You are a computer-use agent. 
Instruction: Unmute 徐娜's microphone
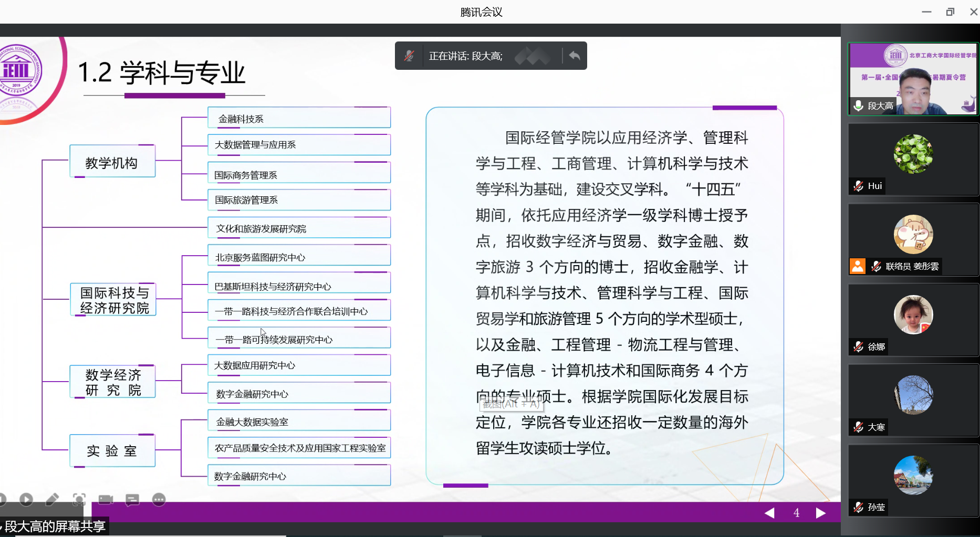[x=858, y=346]
